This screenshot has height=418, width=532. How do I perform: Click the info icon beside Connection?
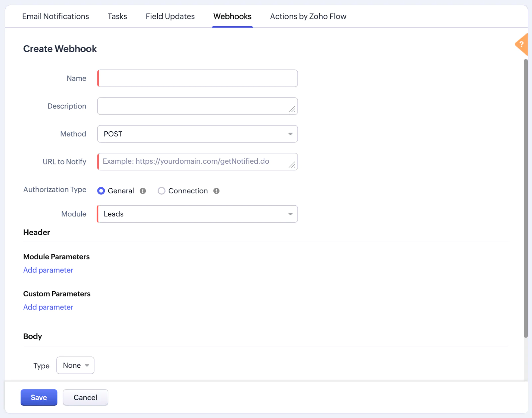(x=216, y=191)
